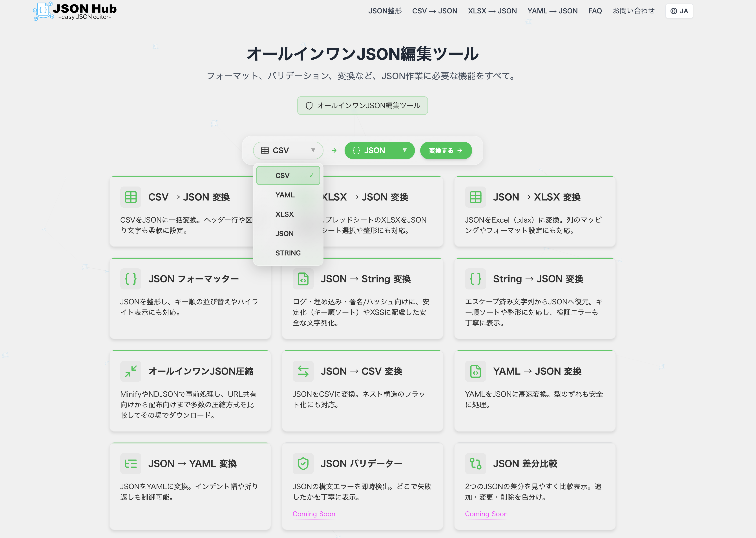
Task: Click the JSON → YAML indent list icon
Action: tap(131, 463)
